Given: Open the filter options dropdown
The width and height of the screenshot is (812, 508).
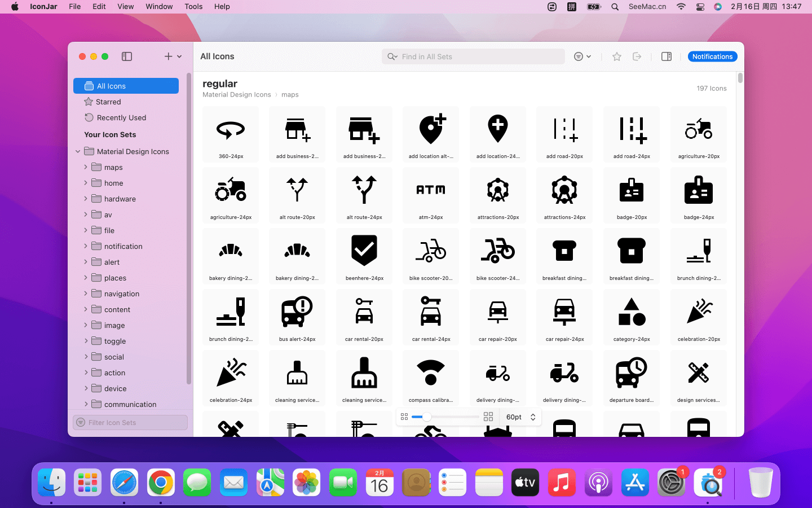Looking at the screenshot, I should tap(582, 56).
